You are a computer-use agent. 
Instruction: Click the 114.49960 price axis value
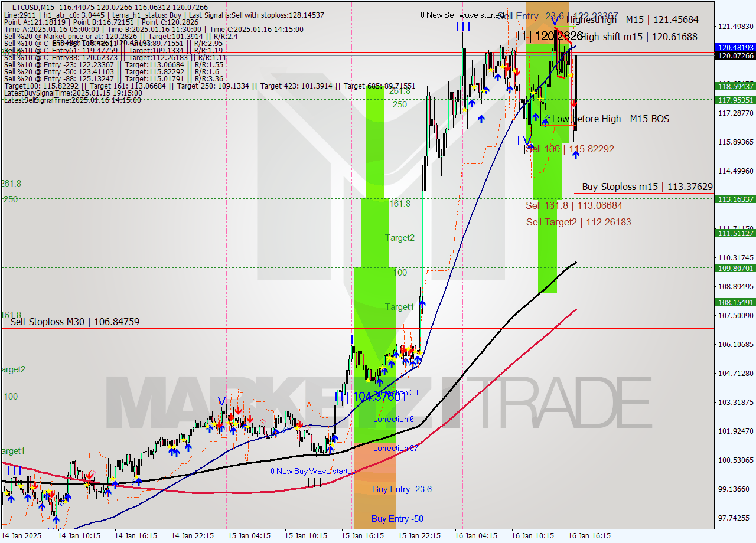pyautogui.click(x=735, y=171)
